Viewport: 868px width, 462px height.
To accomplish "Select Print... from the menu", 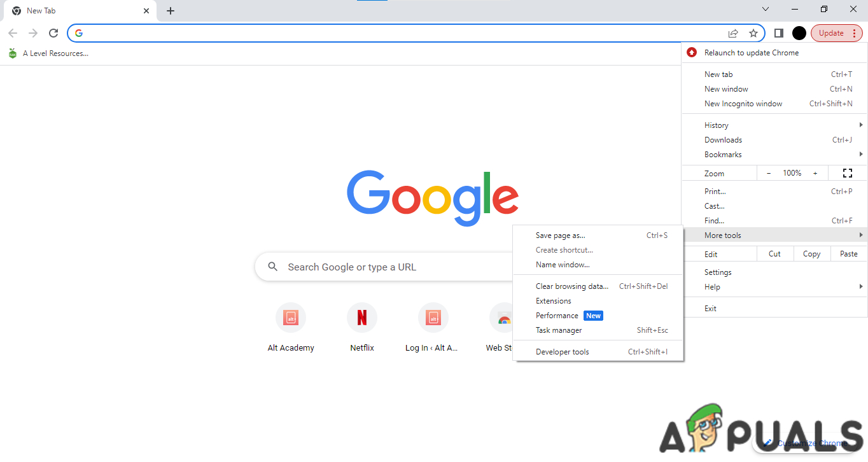I will tap(774, 192).
